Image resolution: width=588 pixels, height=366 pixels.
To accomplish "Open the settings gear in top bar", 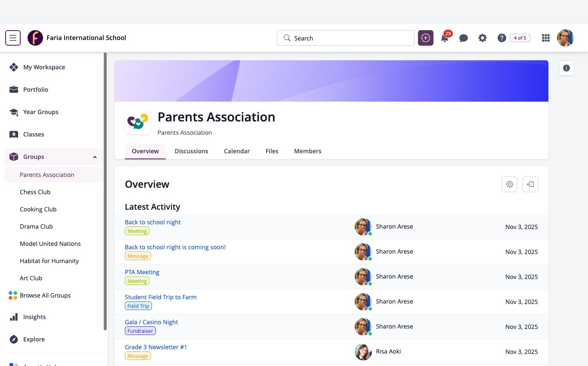I will [x=483, y=38].
